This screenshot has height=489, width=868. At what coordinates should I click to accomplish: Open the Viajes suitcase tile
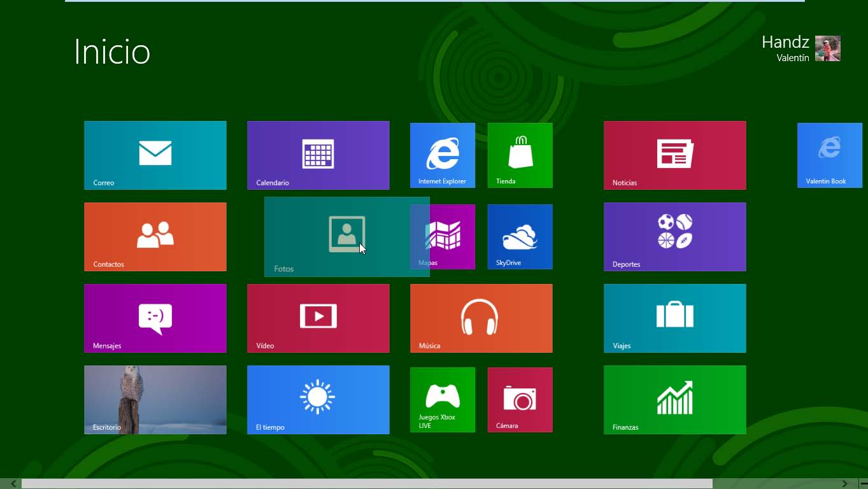click(x=674, y=318)
